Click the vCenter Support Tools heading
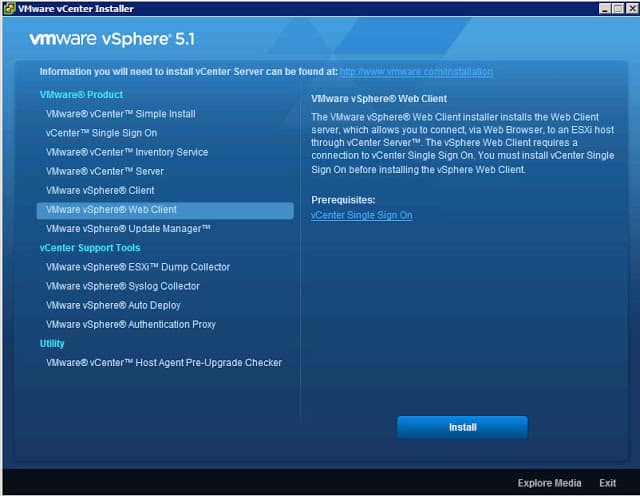Screen dimensions: 640x496 (90, 248)
